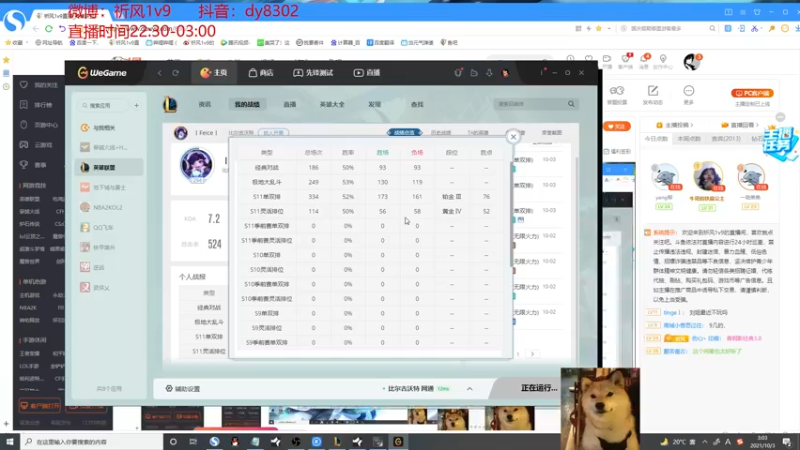Click the 正在运行 button
This screenshot has width=800, height=450.
coord(539,388)
